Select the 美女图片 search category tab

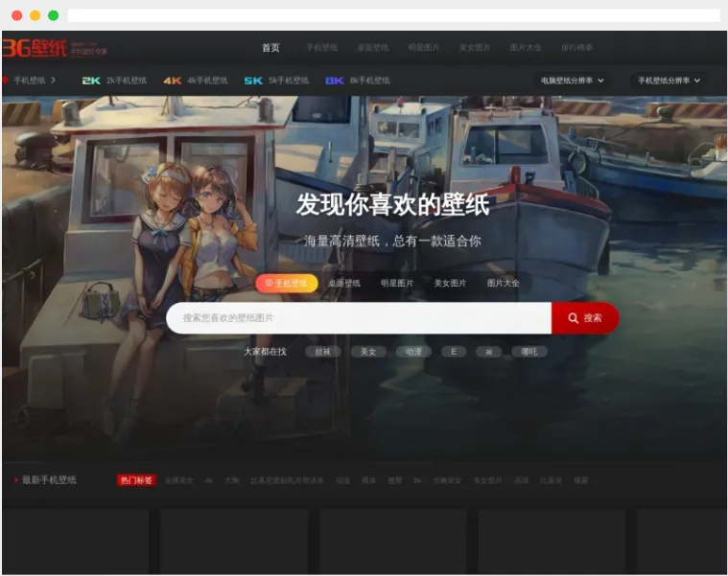click(450, 283)
